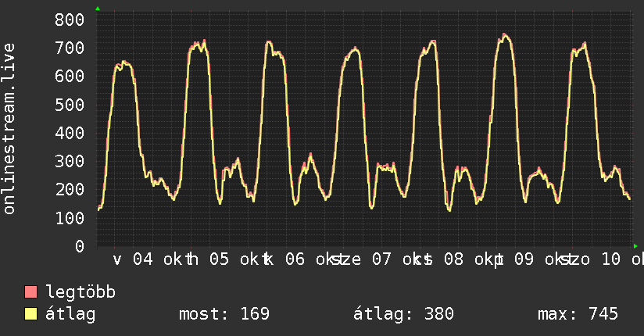Click the 'k 06 okt' date label

point(303,259)
